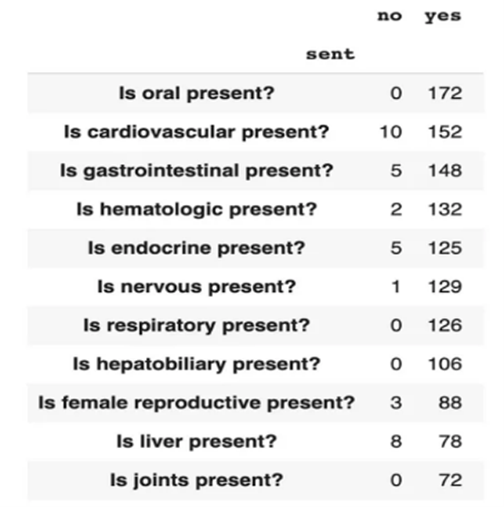Image resolution: width=504 pixels, height=507 pixels.
Task: Click the 88 value for female reproductive
Action: (x=450, y=403)
